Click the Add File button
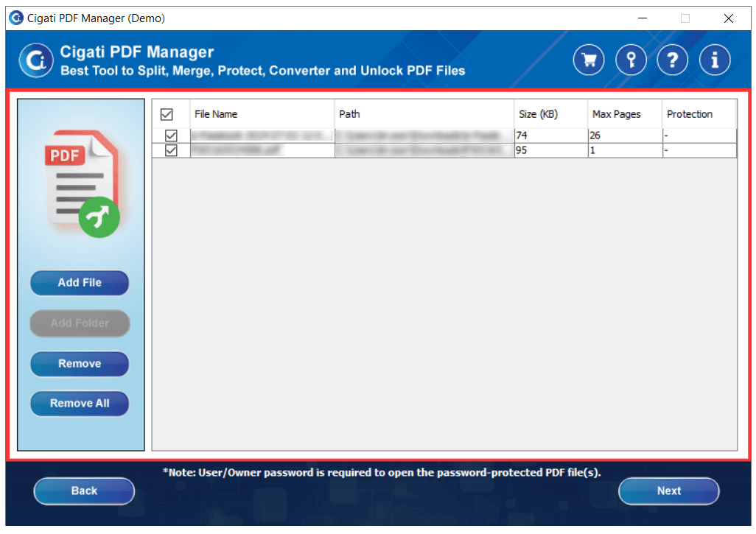This screenshot has width=756, height=534. click(80, 282)
